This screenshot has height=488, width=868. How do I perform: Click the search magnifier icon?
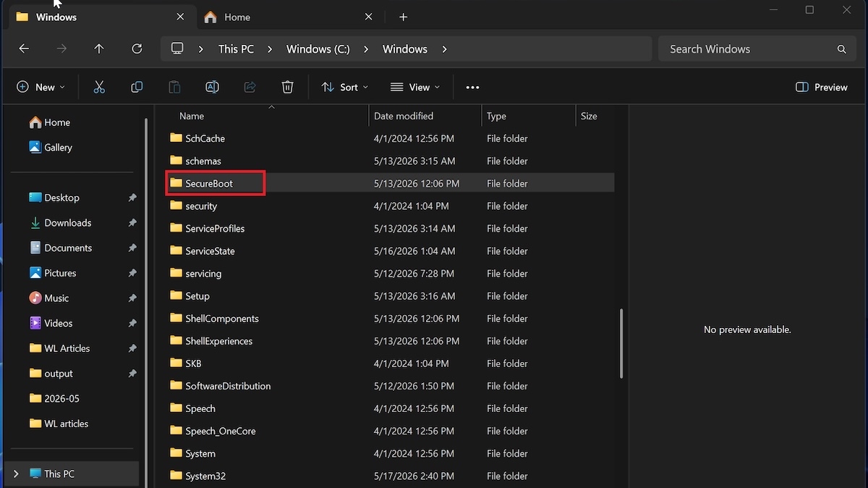pos(841,49)
